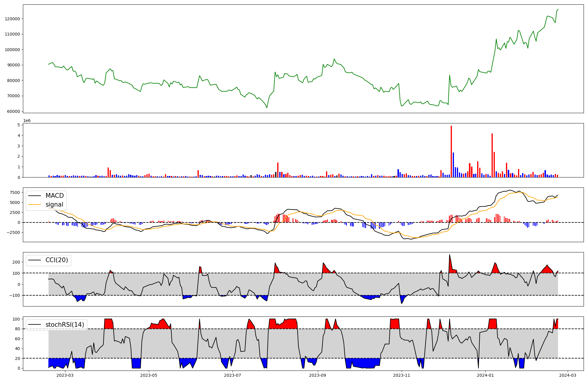Click the orange signal legend line sample

click(x=34, y=205)
